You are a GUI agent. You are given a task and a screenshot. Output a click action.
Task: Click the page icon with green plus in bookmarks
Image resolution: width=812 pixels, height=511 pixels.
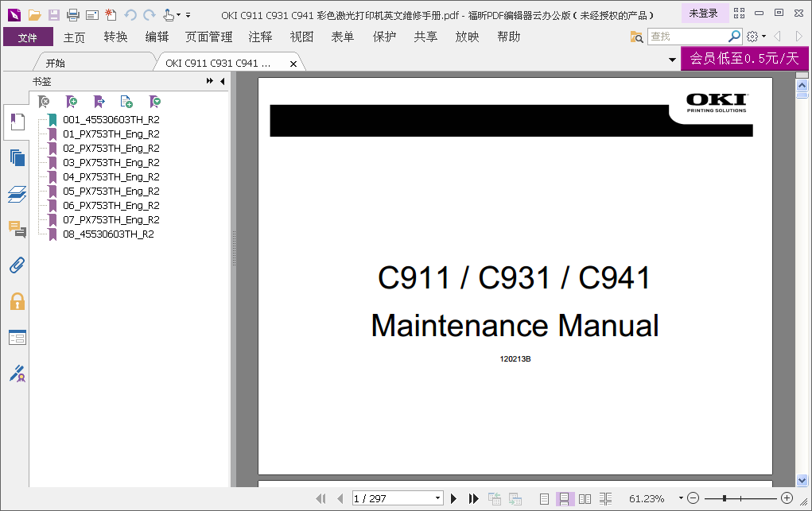pos(126,102)
